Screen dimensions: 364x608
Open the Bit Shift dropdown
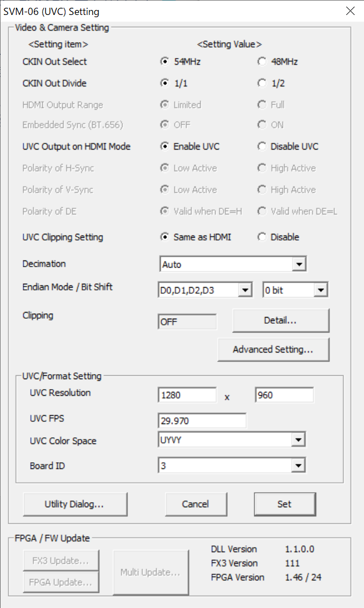pos(321,290)
